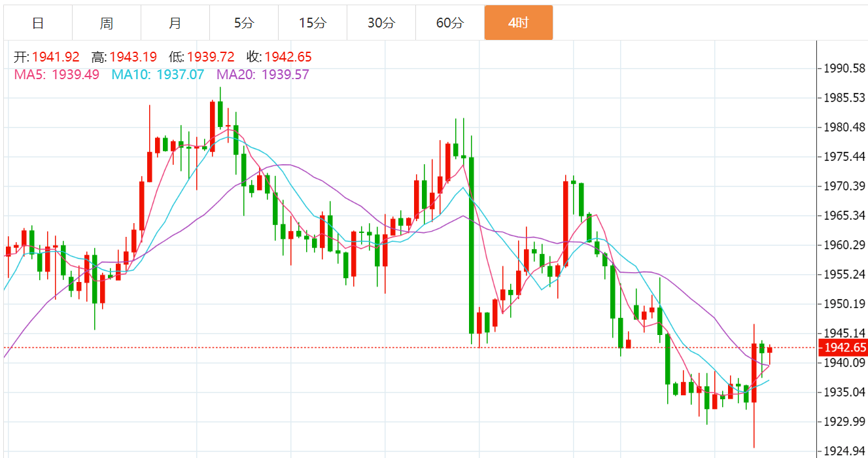Select the 15分 chart interval
The width and height of the screenshot is (868, 458).
(x=312, y=23)
